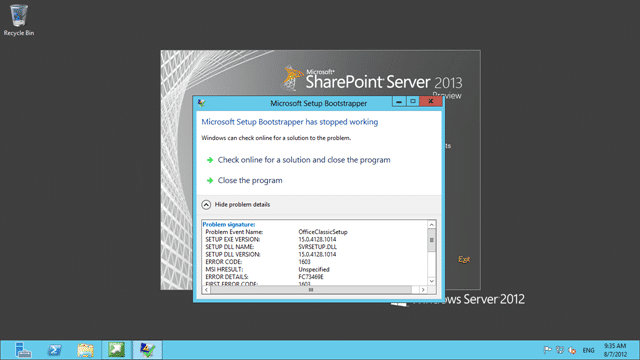Open the ENG language indicator
Image resolution: width=640 pixels, height=360 pixels.
tap(588, 350)
